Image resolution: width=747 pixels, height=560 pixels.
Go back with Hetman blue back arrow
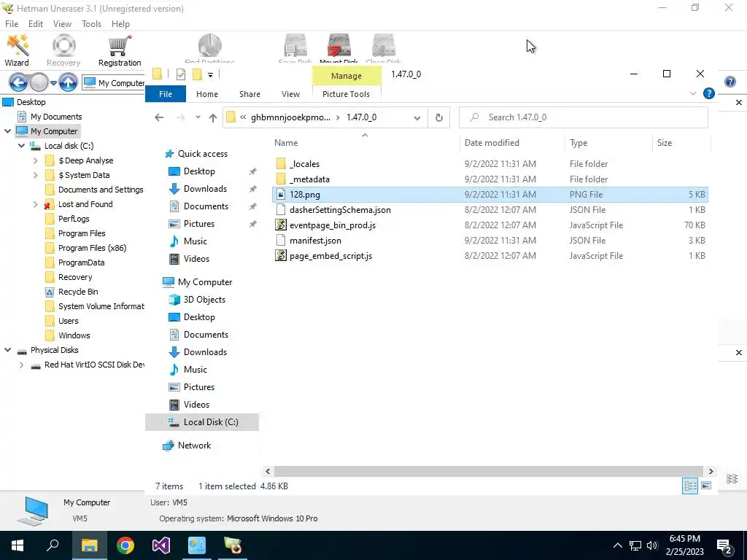[18, 83]
